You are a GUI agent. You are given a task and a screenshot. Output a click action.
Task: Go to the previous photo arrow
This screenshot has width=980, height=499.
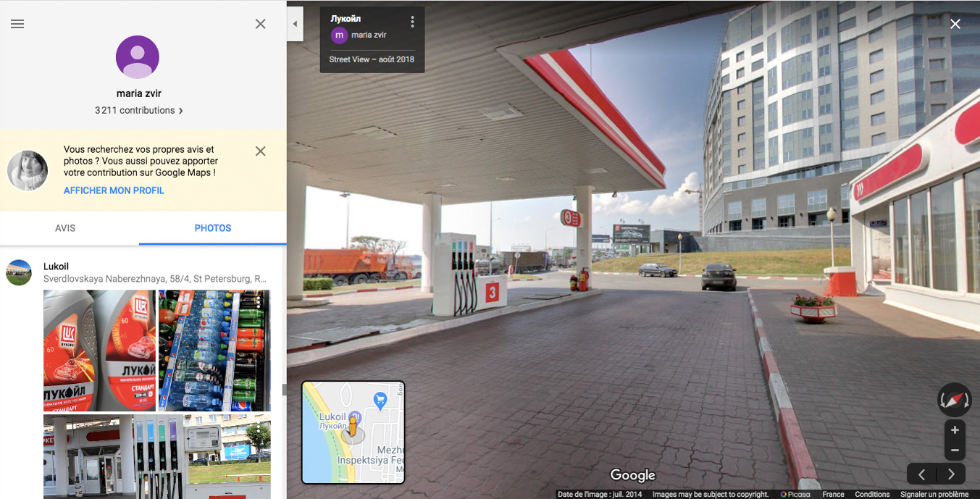[921, 474]
